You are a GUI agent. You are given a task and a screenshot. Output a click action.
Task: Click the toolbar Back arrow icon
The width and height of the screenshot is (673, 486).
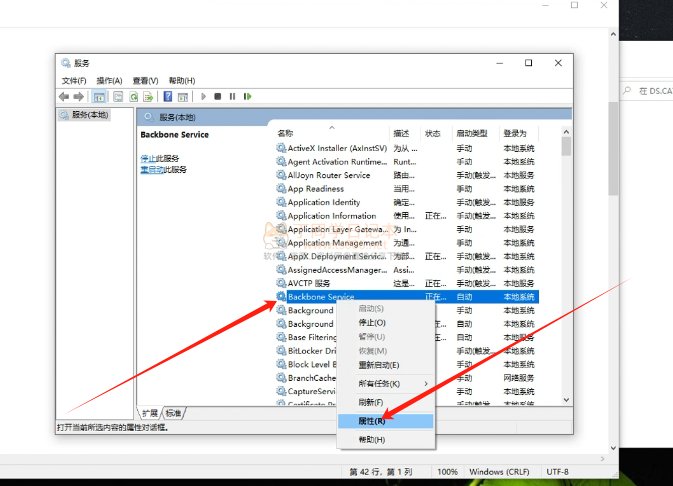[64, 97]
